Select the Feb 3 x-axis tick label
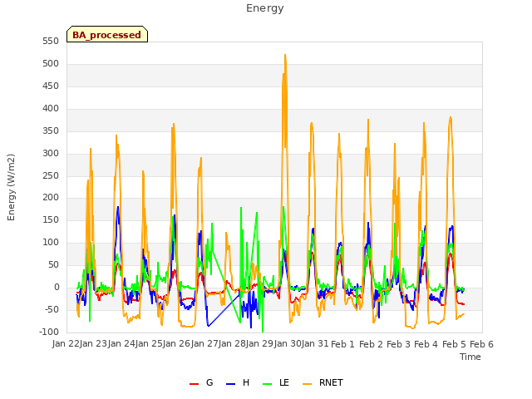Viewport: 532px width, 399px height. [398, 344]
